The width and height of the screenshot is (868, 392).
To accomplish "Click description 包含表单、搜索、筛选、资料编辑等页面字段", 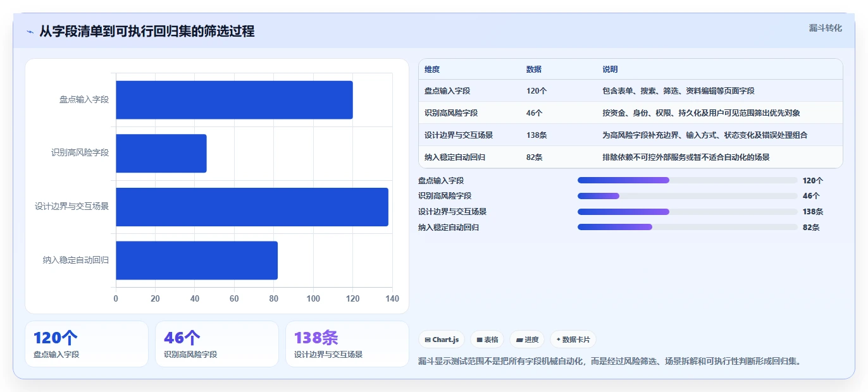I will click(x=679, y=91).
